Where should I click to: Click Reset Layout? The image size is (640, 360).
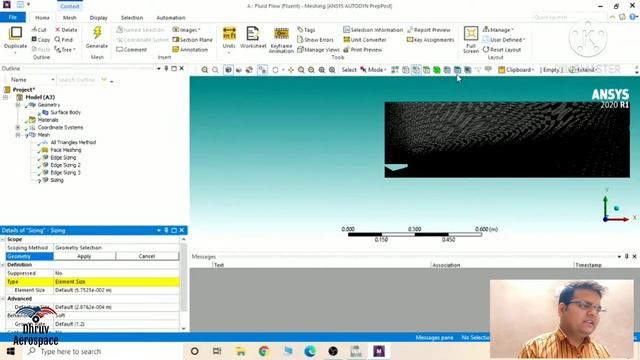(x=502, y=49)
